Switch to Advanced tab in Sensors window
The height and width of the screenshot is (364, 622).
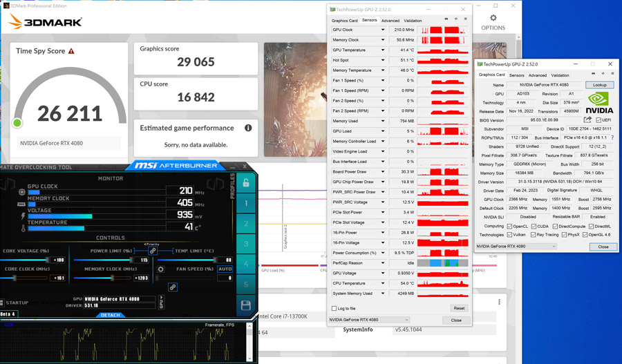click(390, 21)
